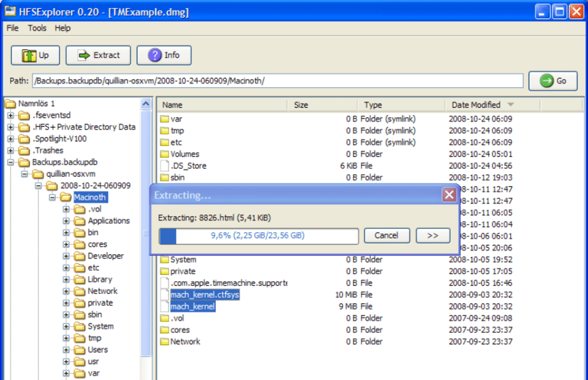
Task: Open the Info button in the toolbar
Action: (164, 56)
